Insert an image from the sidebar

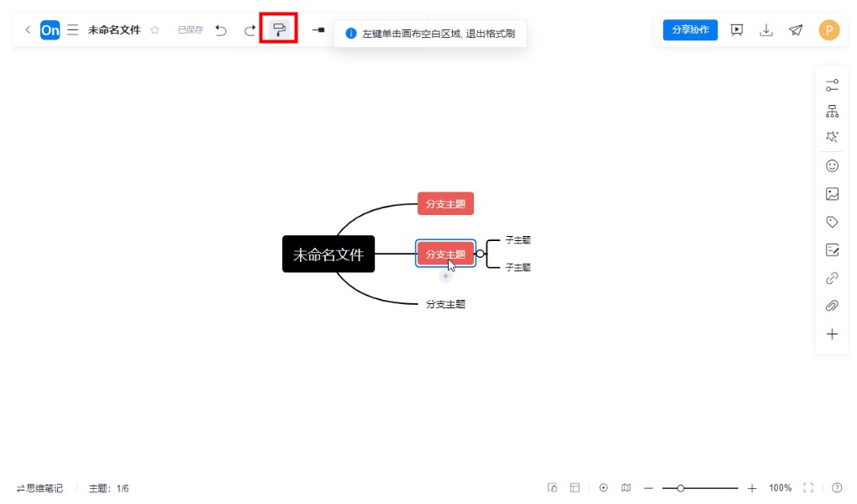click(x=832, y=194)
